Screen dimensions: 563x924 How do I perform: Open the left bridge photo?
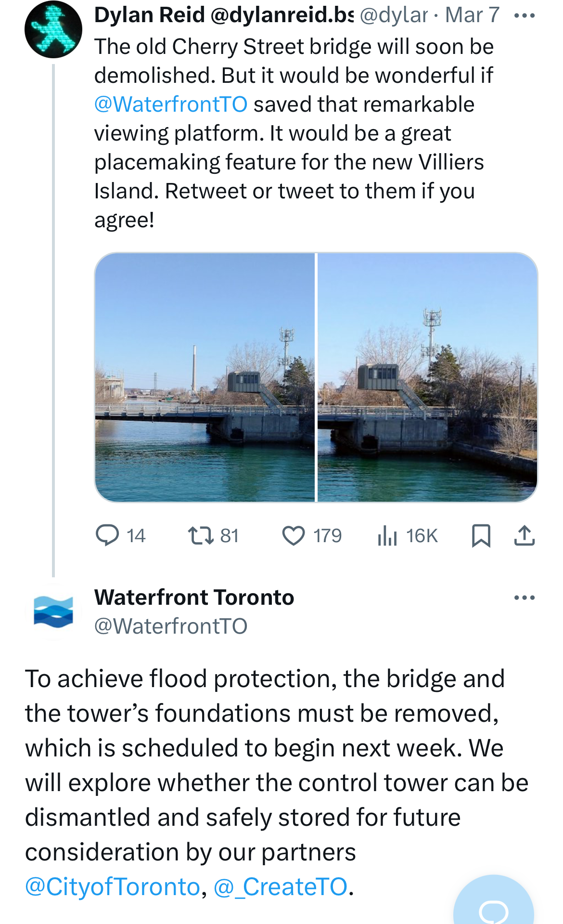click(x=205, y=377)
